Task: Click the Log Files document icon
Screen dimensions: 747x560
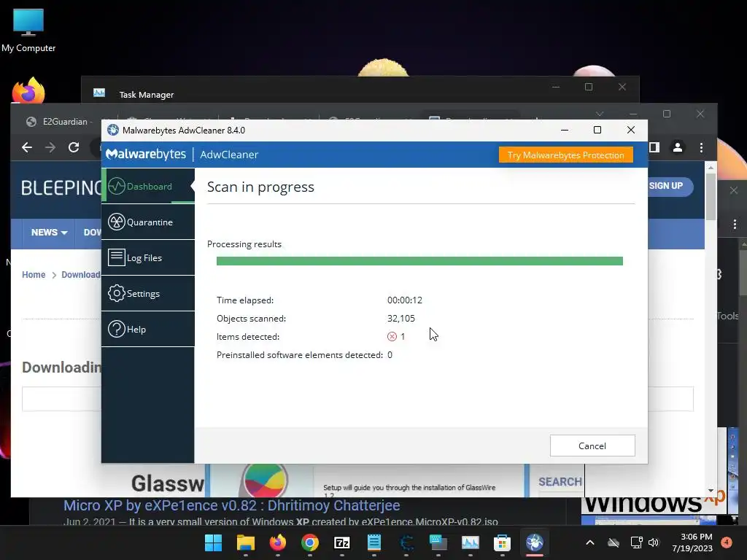Action: [116, 257]
